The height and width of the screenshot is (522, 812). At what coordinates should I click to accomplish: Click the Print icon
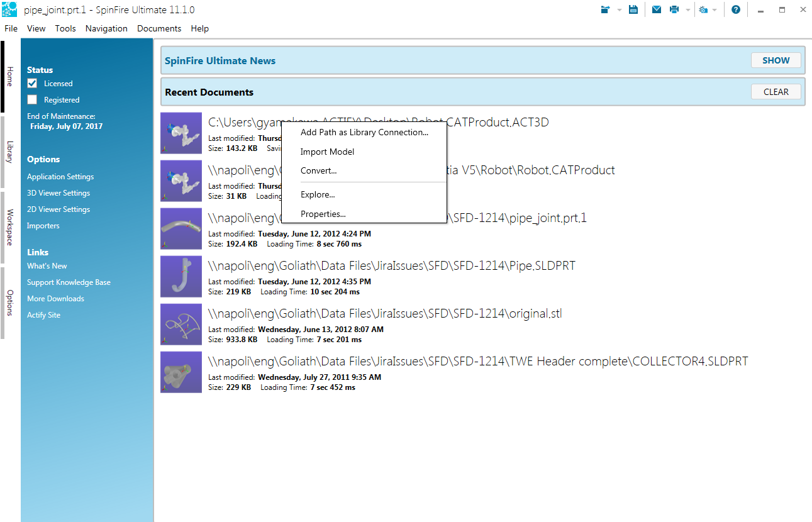[674, 9]
